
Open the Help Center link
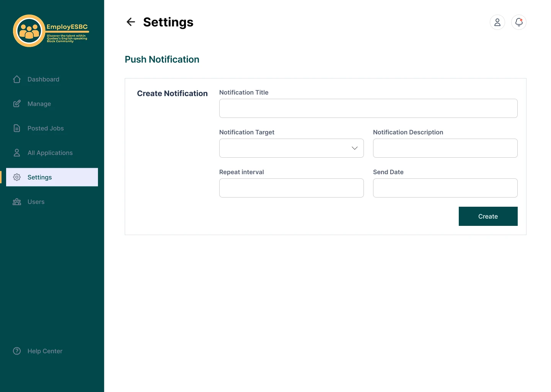coord(45,351)
